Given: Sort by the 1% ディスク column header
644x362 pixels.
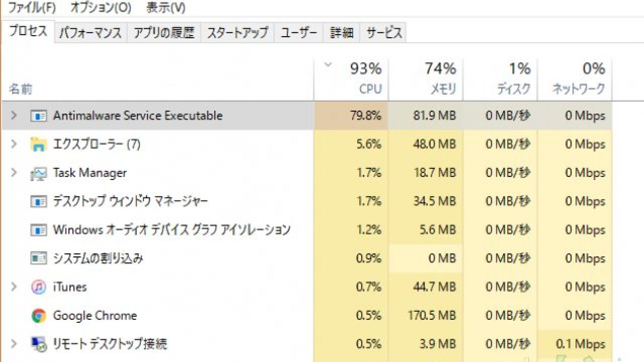Looking at the screenshot, I should 500,78.
